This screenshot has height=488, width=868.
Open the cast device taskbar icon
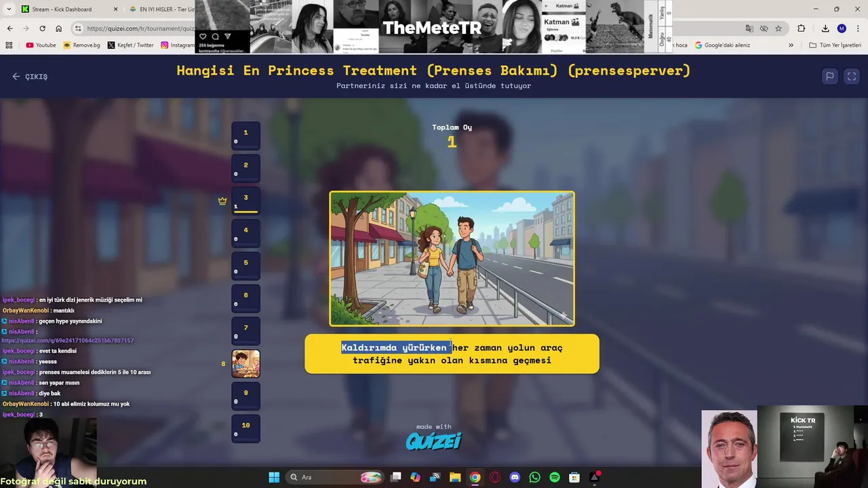tap(435, 477)
